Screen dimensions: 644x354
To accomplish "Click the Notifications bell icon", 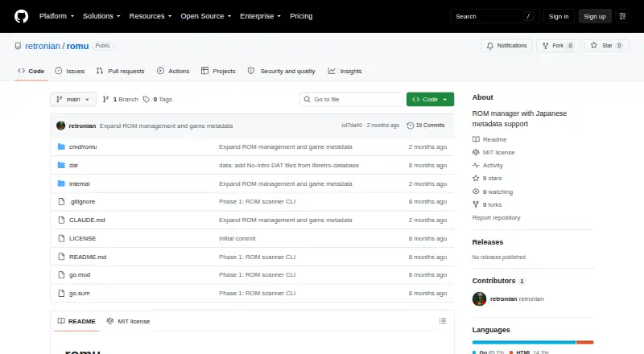I will (x=490, y=46).
